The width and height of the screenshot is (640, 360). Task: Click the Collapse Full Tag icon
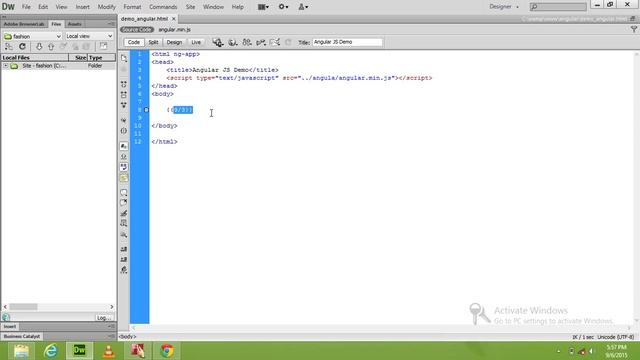124,84
